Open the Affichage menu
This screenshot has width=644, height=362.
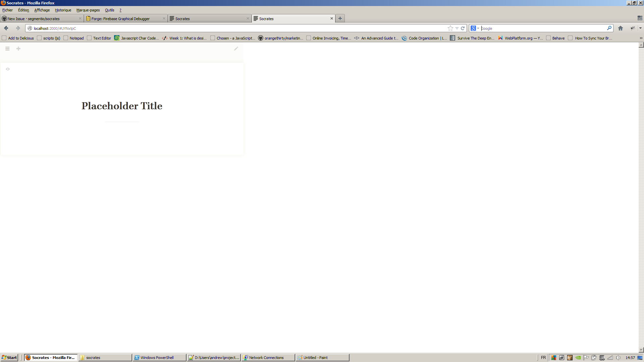pos(42,10)
